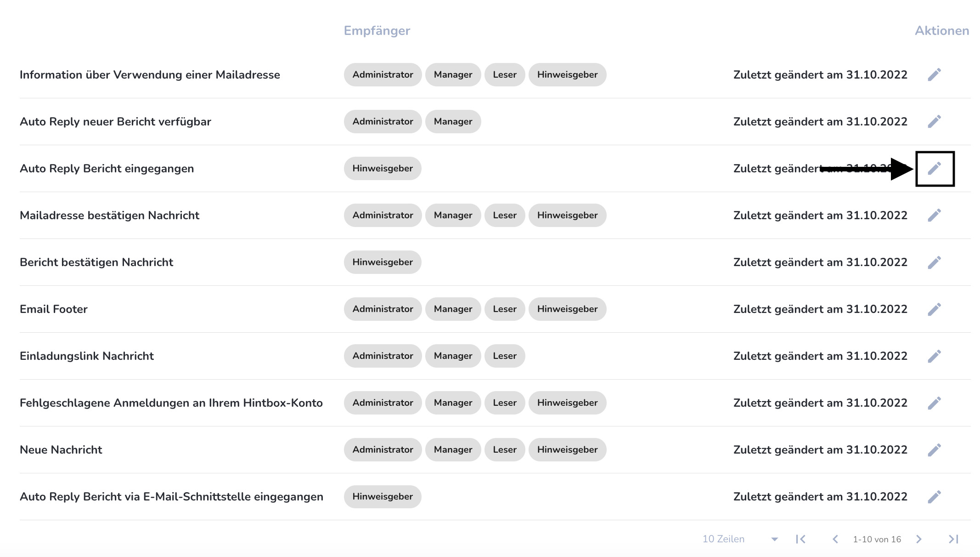980x557 pixels.
Task: Click the 1-10 von 16 page indicator
Action: (x=877, y=539)
